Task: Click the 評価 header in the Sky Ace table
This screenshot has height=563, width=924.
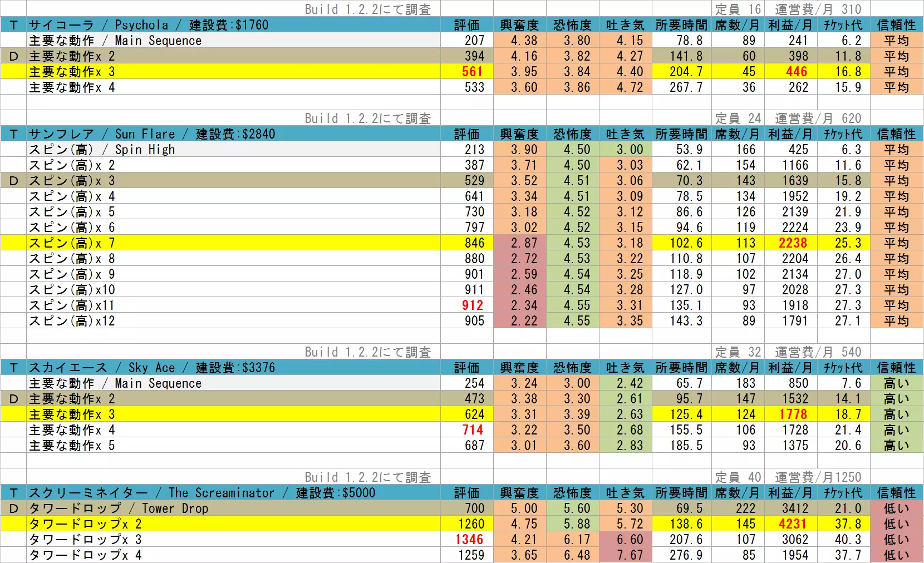Action: point(467,368)
